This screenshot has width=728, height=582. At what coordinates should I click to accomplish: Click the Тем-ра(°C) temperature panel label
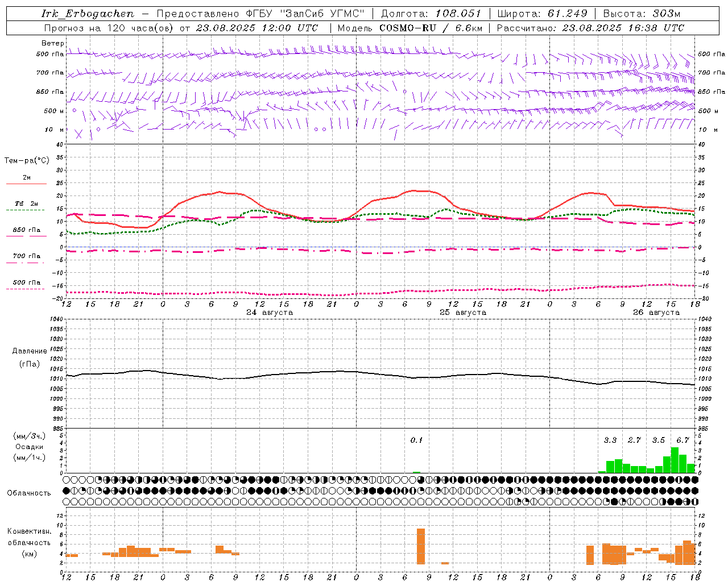27,161
